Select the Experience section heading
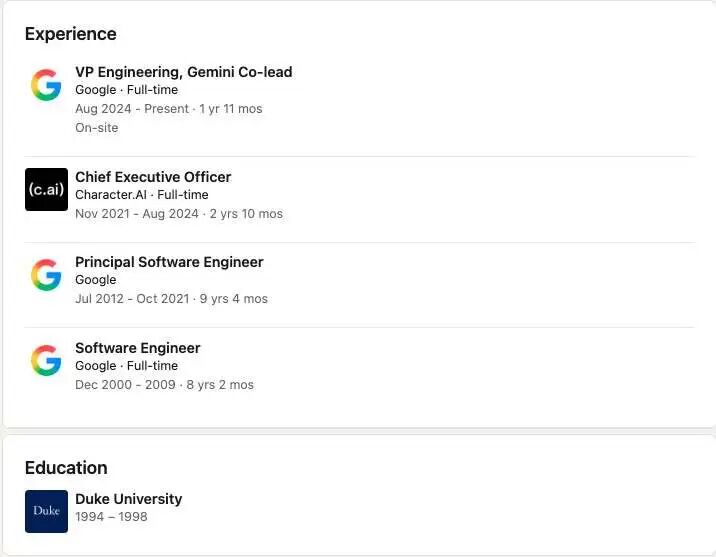716x557 pixels. click(x=70, y=34)
